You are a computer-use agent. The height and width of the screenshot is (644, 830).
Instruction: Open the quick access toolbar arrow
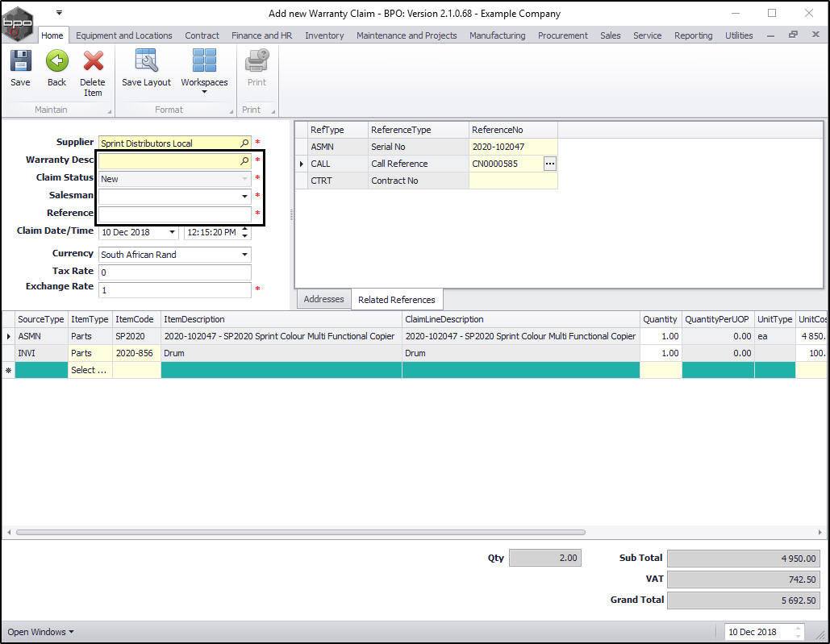pyautogui.click(x=60, y=12)
